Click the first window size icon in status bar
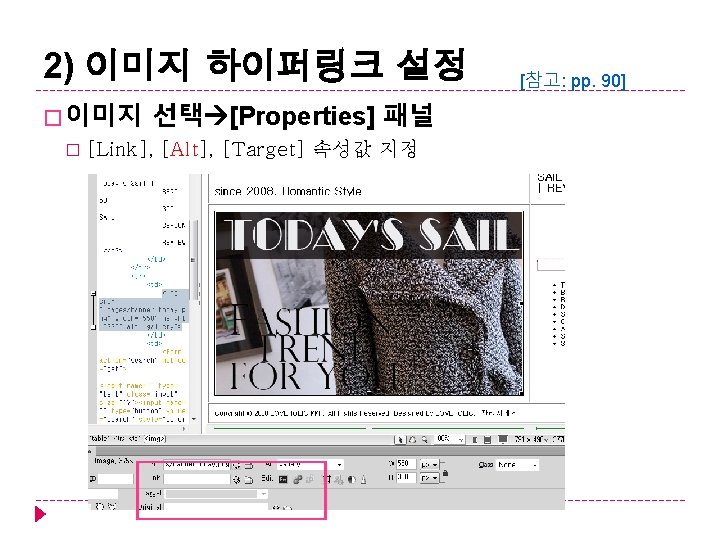The width and height of the screenshot is (720, 540). click(x=475, y=439)
